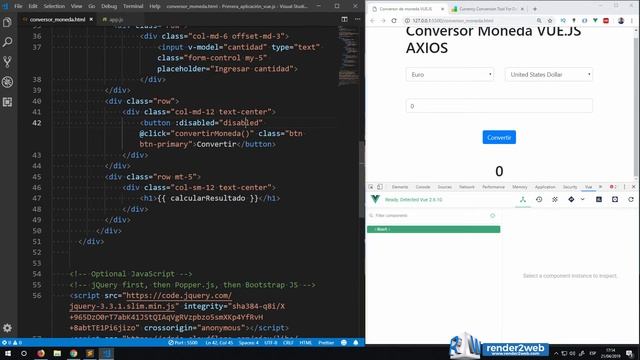Open File Explorer from the taskbar
This screenshot has width=640, height=360.
click(57, 353)
